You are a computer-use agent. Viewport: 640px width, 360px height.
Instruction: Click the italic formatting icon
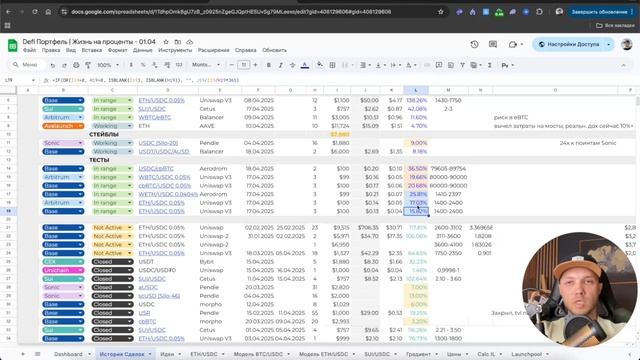pyautogui.click(x=280, y=65)
